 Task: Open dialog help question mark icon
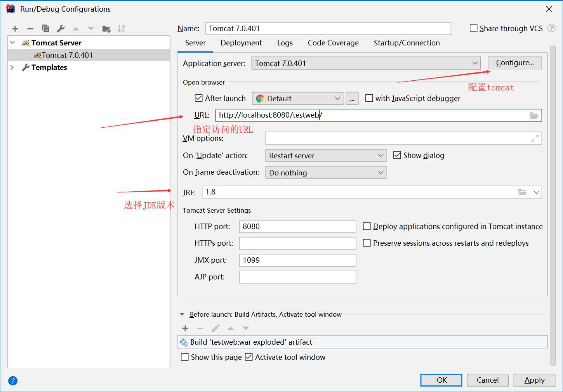13,381
